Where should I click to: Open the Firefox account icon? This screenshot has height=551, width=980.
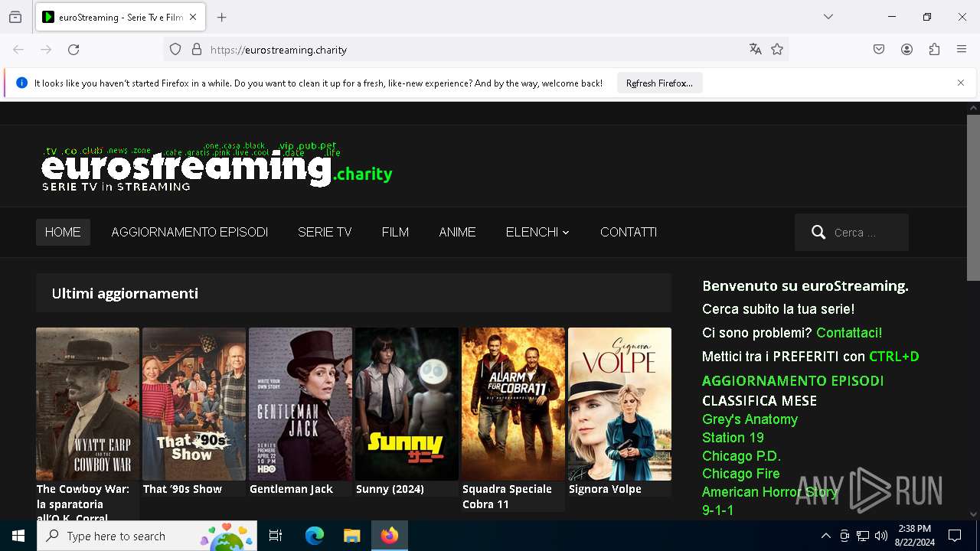[x=906, y=50]
